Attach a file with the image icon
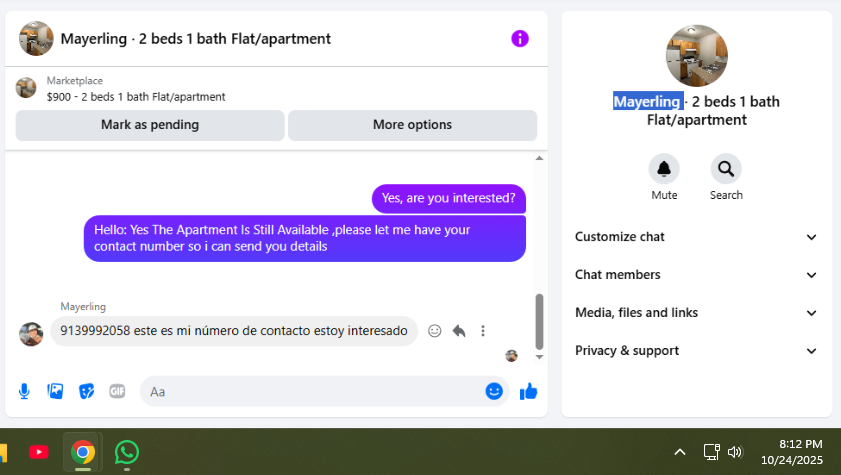 point(55,391)
